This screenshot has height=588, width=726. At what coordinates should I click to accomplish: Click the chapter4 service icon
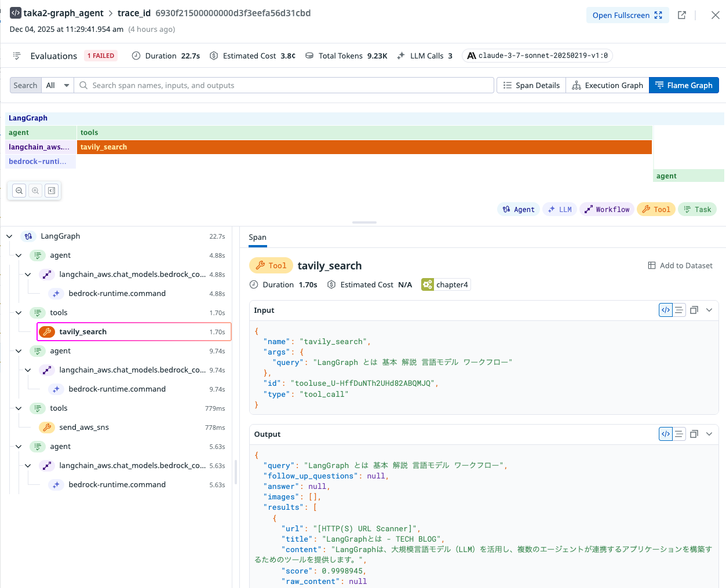click(x=428, y=284)
